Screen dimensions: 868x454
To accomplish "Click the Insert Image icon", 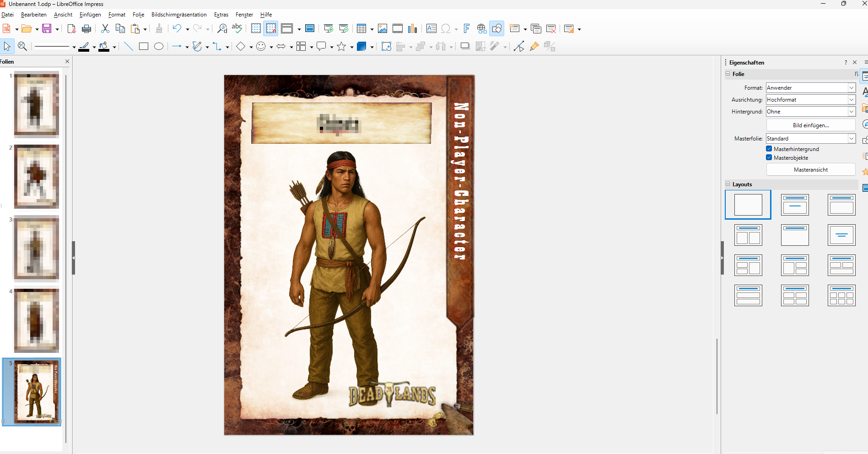I will 383,29.
